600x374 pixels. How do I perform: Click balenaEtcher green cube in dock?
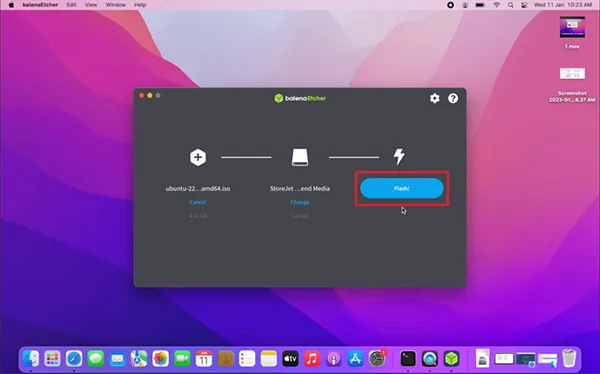(452, 359)
